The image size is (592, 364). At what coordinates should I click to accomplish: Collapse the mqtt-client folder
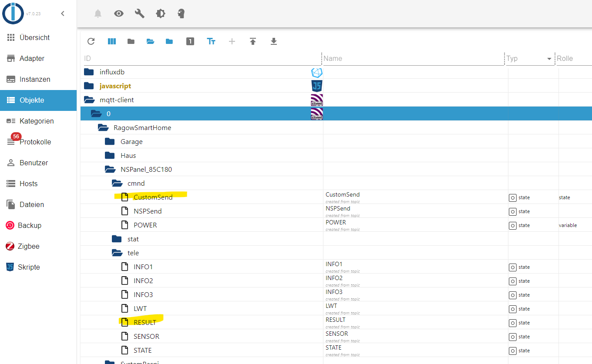89,100
